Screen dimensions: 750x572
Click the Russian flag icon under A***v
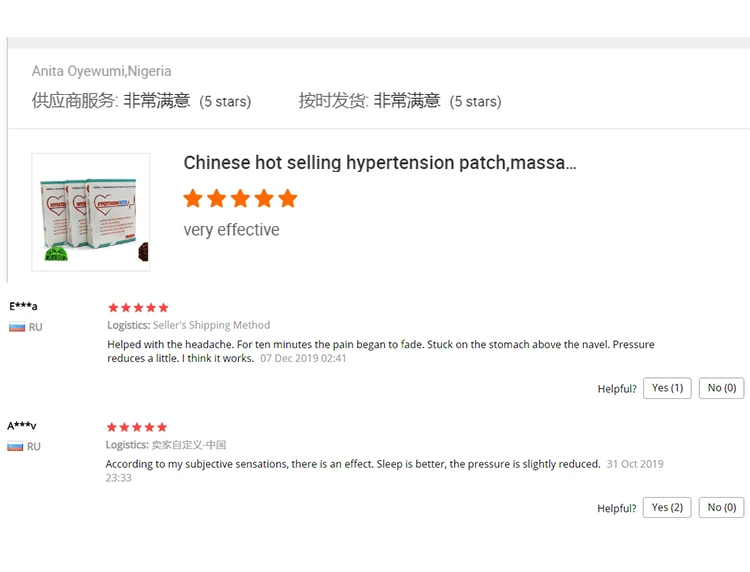pos(15,447)
